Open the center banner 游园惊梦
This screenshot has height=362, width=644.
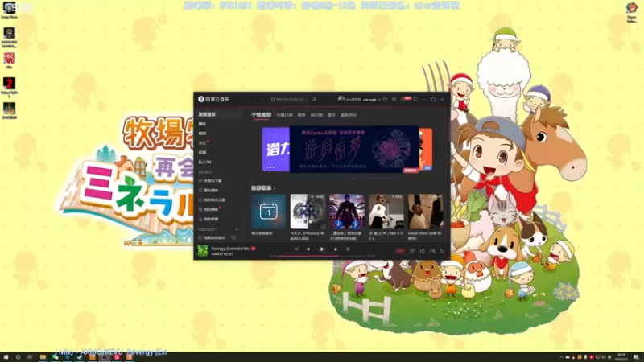[x=354, y=149]
